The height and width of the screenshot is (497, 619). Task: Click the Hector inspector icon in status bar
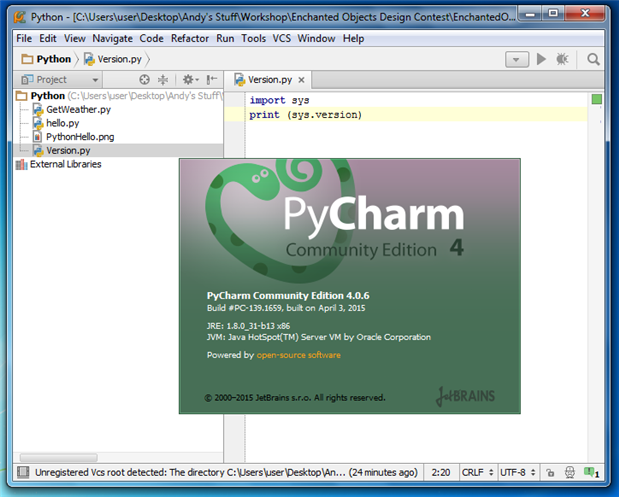coord(570,473)
